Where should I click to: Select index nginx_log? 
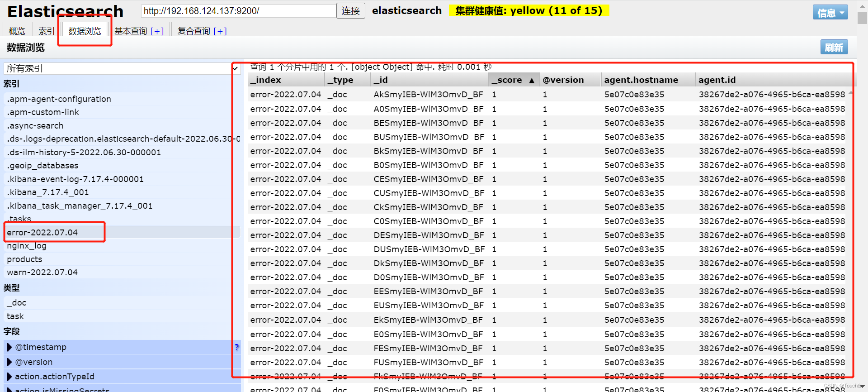(122, 245)
